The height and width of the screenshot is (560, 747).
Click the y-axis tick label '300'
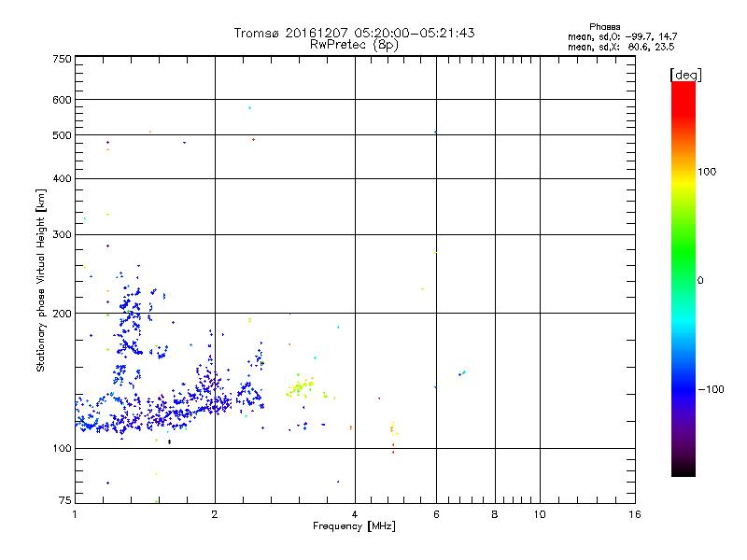tap(62, 235)
